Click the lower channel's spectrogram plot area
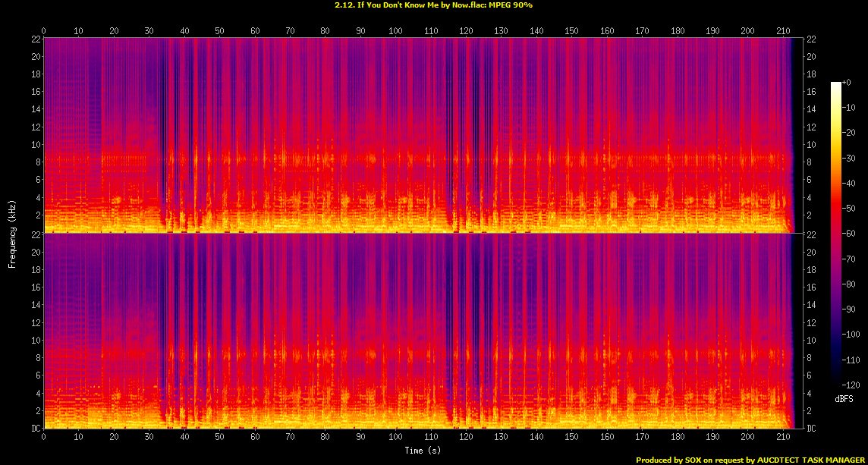This screenshot has width=868, height=465. [x=417, y=331]
